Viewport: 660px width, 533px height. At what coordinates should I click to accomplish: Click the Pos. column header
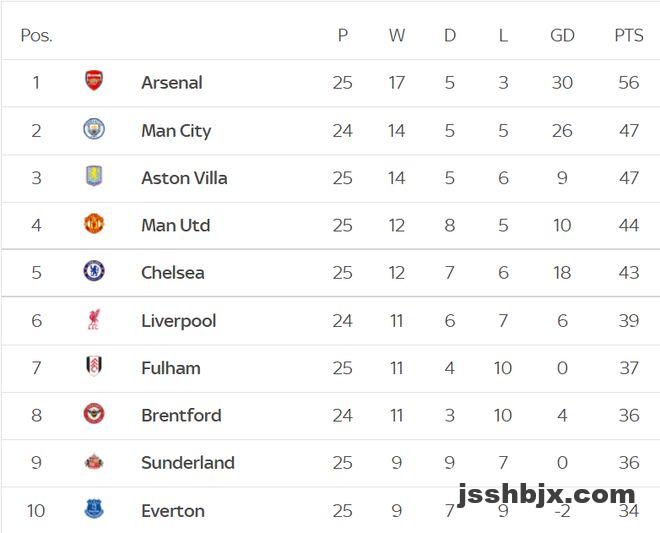(36, 36)
